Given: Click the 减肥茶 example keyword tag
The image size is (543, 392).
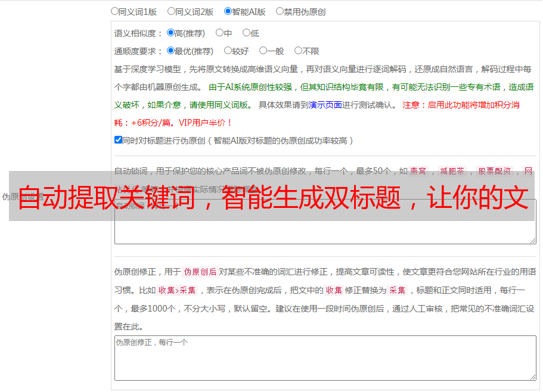Looking at the screenshot, I should coord(452,171).
